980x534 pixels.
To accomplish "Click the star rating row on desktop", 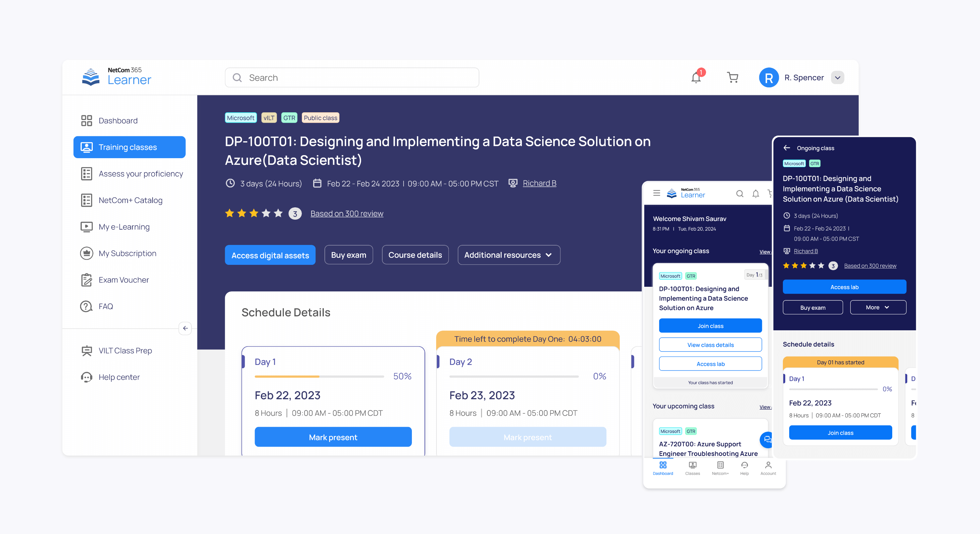I will point(254,213).
